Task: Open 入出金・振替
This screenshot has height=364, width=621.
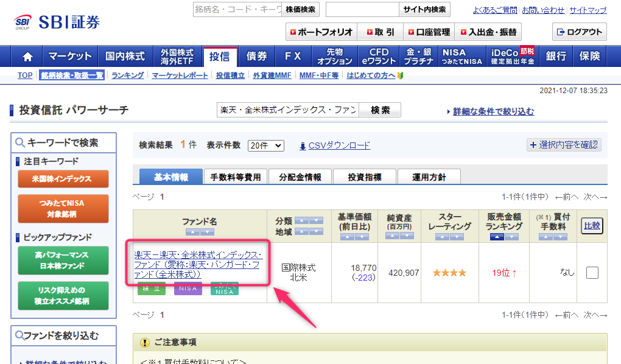Action: (488, 32)
